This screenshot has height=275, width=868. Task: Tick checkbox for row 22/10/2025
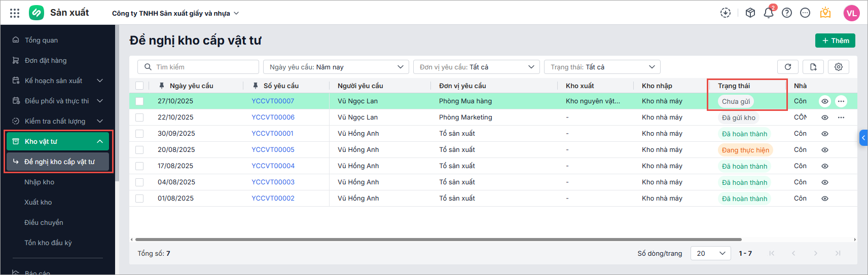[139, 117]
